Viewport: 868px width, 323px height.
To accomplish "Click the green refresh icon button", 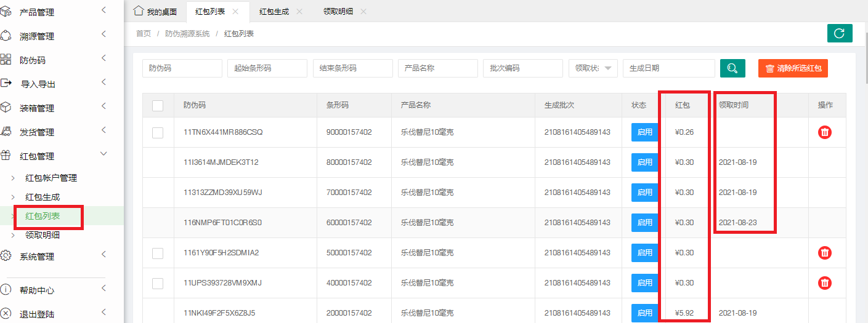I will pyautogui.click(x=839, y=33).
